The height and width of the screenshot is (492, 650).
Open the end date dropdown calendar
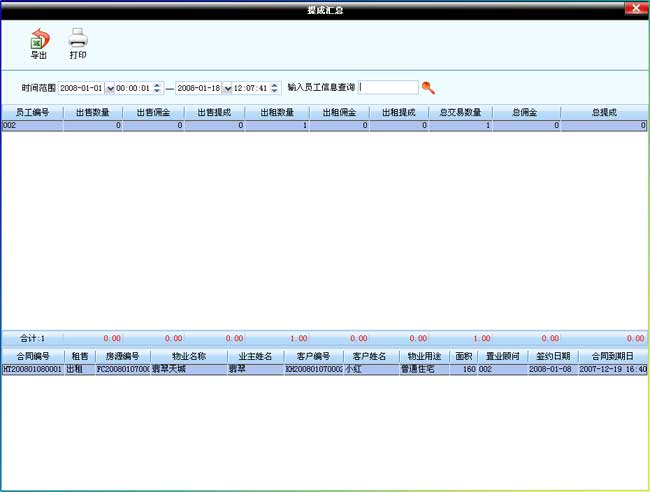tap(228, 88)
